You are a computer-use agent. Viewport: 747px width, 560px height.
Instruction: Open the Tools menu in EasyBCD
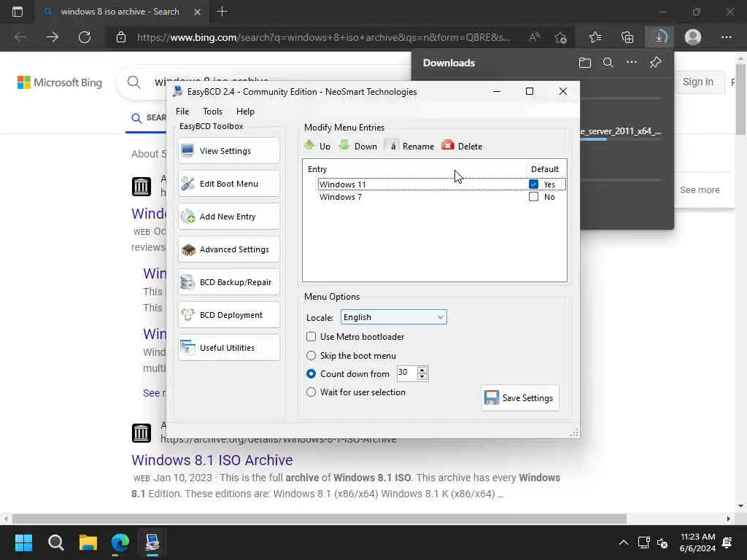[212, 112]
